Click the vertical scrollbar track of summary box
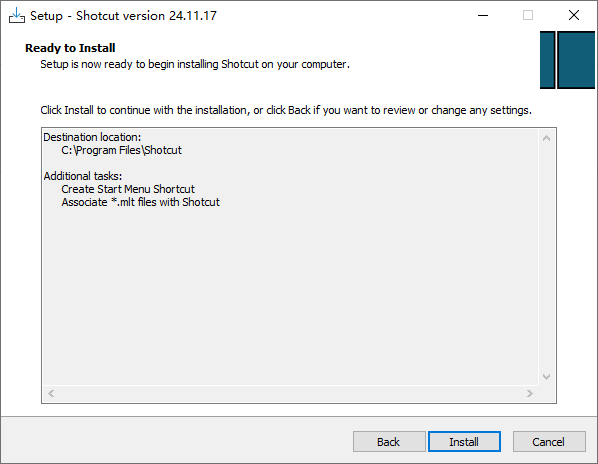The width and height of the screenshot is (598, 464). [x=546, y=258]
